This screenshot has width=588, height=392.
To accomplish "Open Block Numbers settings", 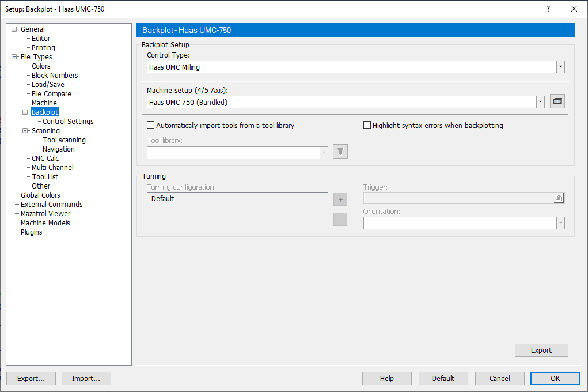I will (x=55, y=75).
